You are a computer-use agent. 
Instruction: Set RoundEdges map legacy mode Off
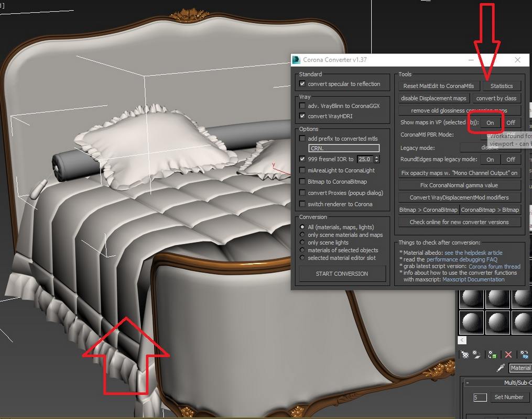[511, 159]
